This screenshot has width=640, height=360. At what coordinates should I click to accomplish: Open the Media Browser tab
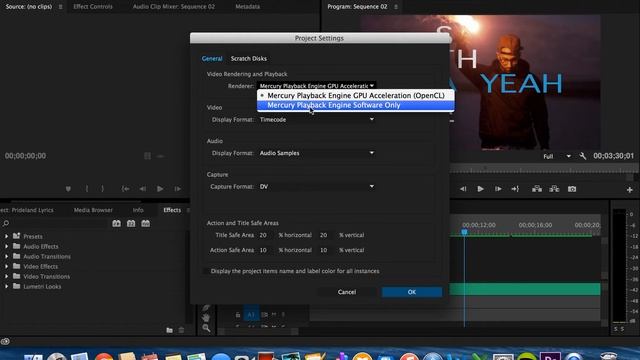(x=93, y=210)
